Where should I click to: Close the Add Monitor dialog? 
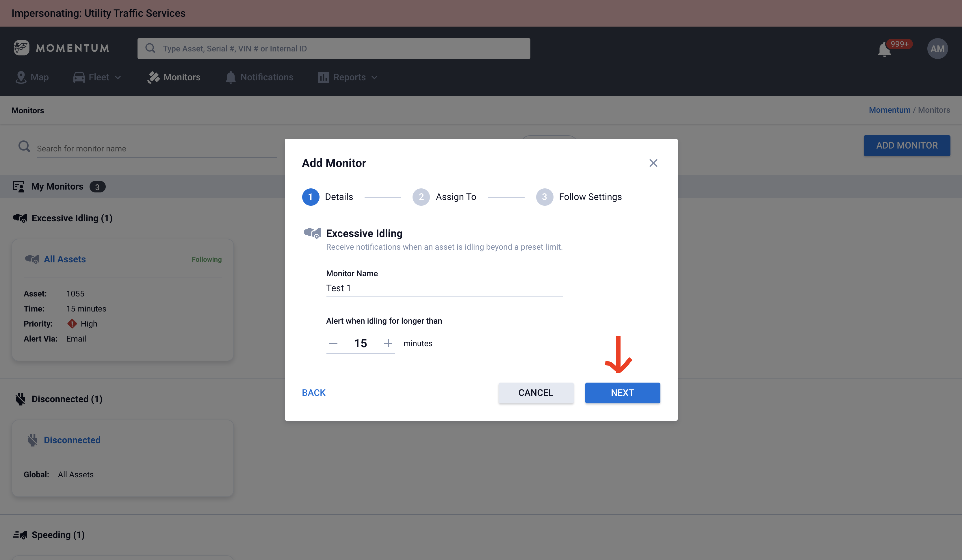(653, 163)
